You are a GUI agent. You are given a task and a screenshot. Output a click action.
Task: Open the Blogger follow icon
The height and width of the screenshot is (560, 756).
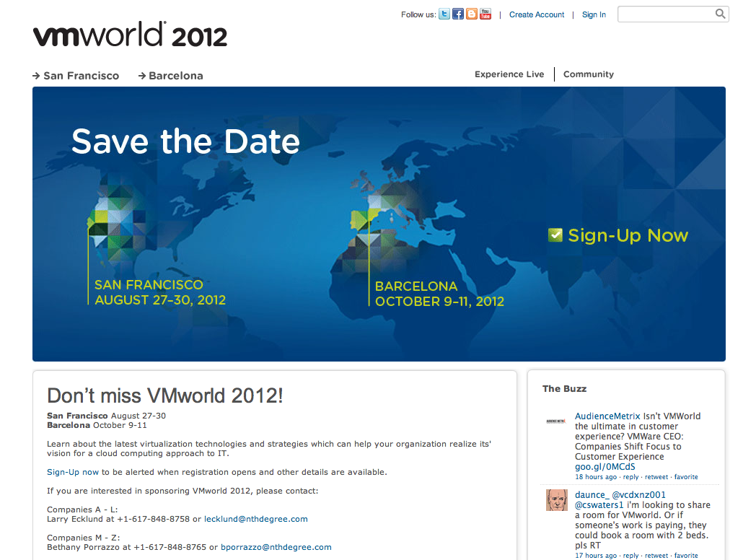pyautogui.click(x=472, y=14)
